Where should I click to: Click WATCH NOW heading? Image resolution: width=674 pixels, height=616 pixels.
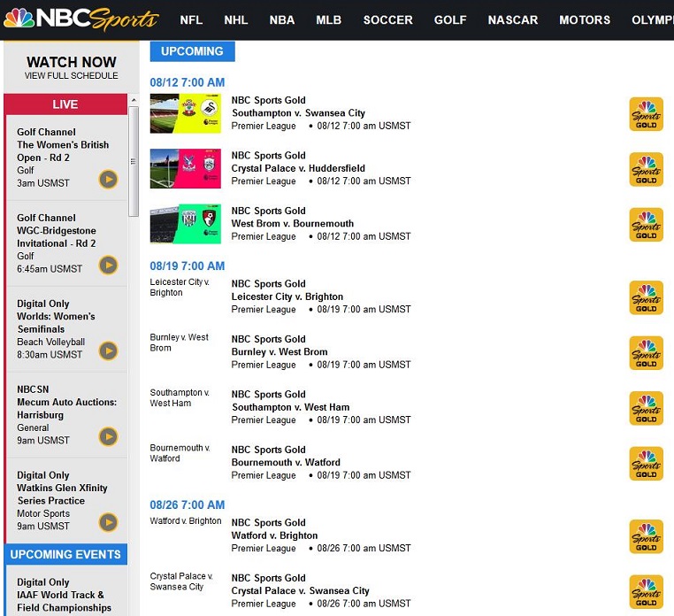[72, 62]
